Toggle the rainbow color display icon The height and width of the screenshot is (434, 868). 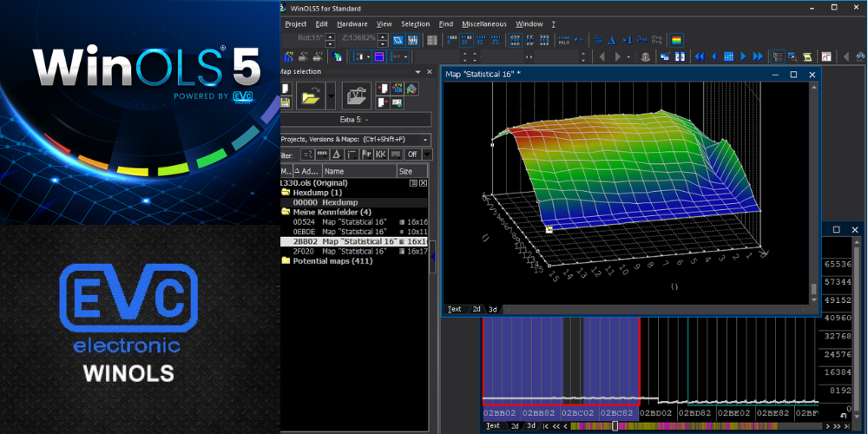pos(676,40)
